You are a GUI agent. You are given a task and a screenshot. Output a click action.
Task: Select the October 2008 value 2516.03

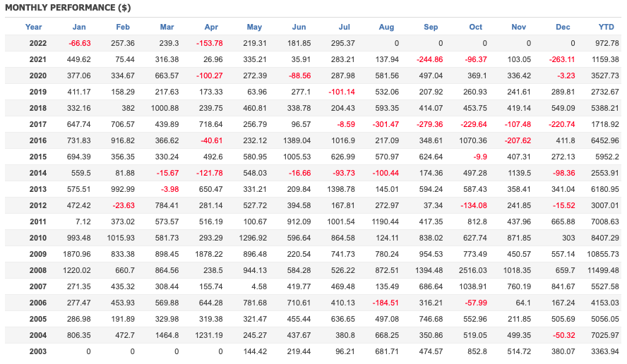click(473, 270)
